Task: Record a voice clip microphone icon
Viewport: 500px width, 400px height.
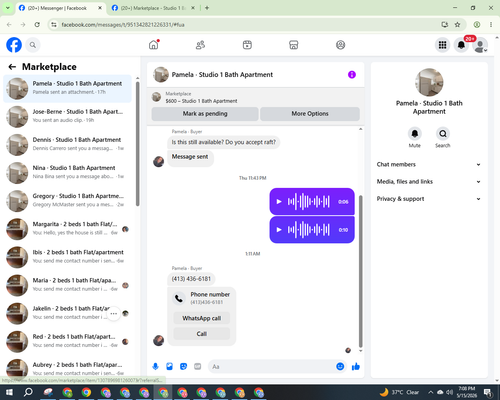Action: (x=155, y=367)
